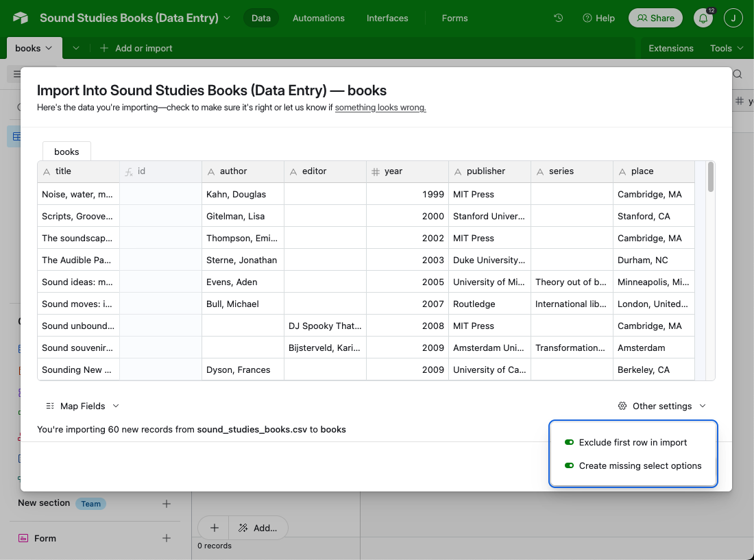Viewport: 754px width, 560px height.
Task: Click the gear icon beside Other settings
Action: coord(622,406)
